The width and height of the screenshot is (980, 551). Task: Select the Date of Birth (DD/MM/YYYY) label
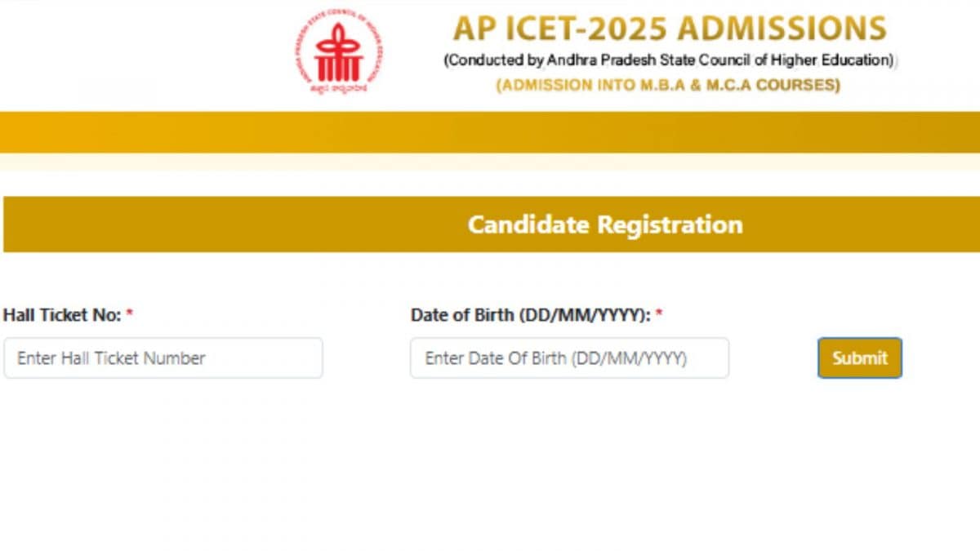click(531, 314)
